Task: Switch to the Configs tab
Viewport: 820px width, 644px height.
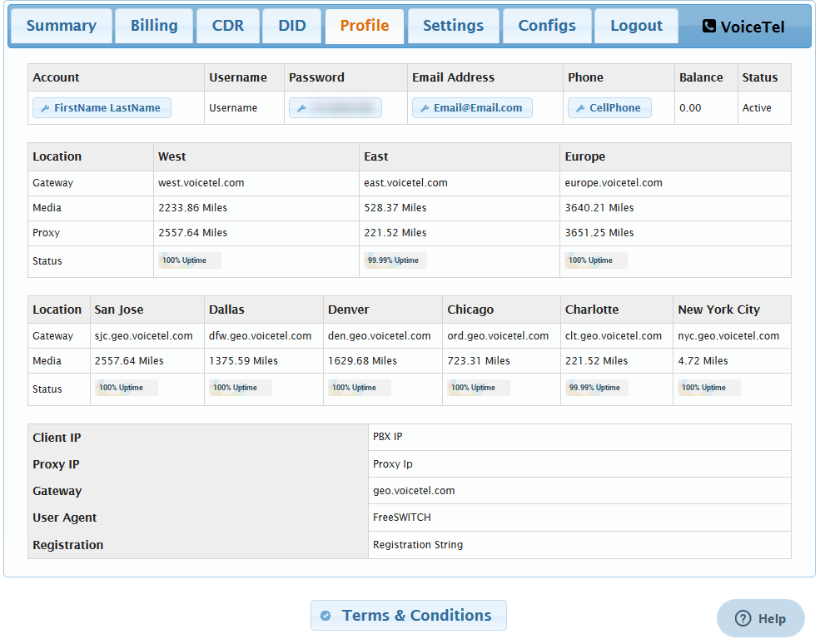Action: (x=547, y=26)
